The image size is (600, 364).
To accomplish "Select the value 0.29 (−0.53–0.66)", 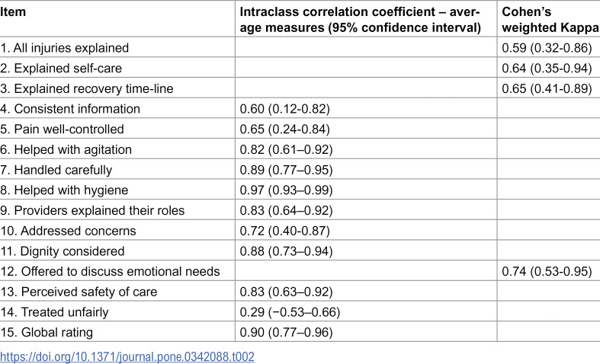I will point(290,312).
